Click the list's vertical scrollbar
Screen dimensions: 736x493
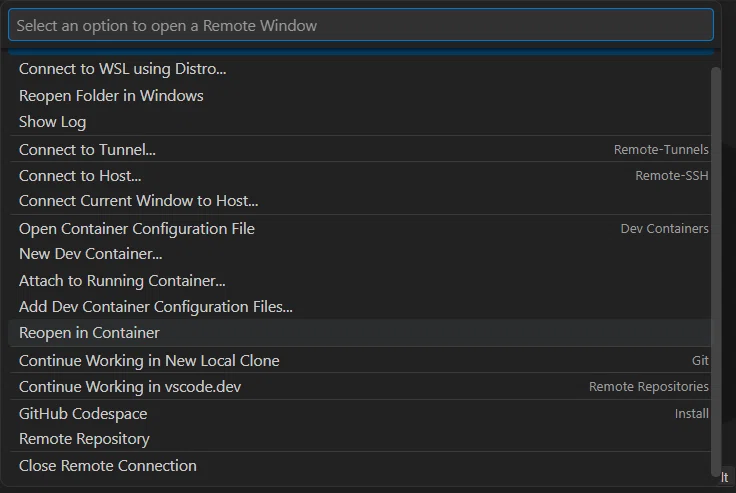715,272
